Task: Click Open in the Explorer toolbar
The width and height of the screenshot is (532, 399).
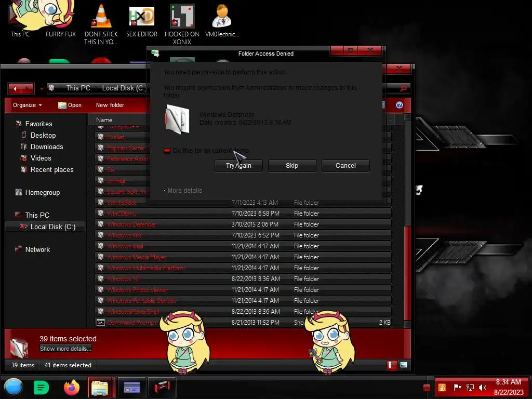Action: pos(70,105)
